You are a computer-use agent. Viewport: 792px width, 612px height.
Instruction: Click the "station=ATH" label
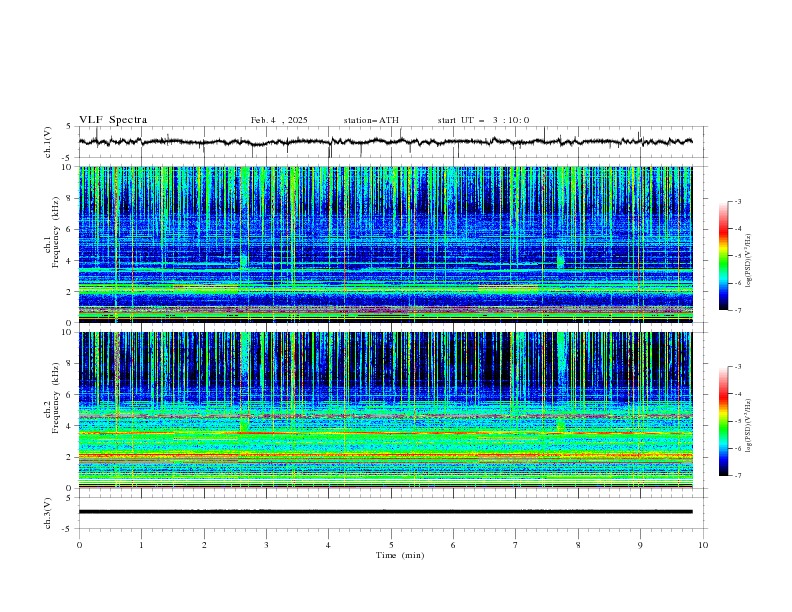pyautogui.click(x=371, y=120)
